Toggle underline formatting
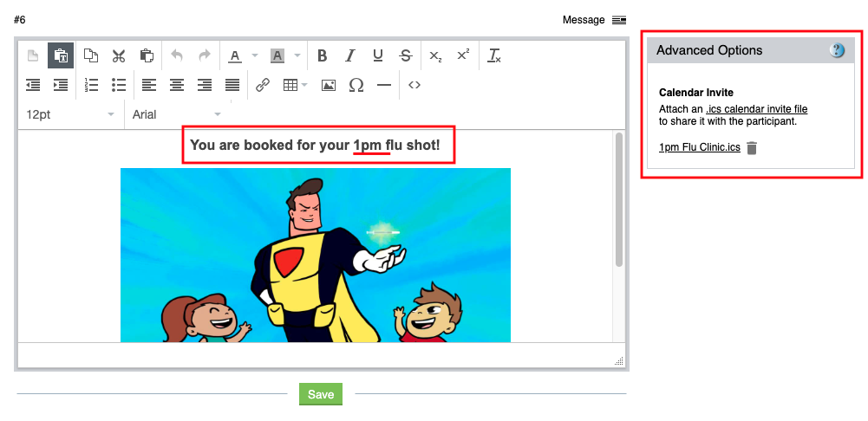Screen dimensions: 868x421 click(378, 56)
